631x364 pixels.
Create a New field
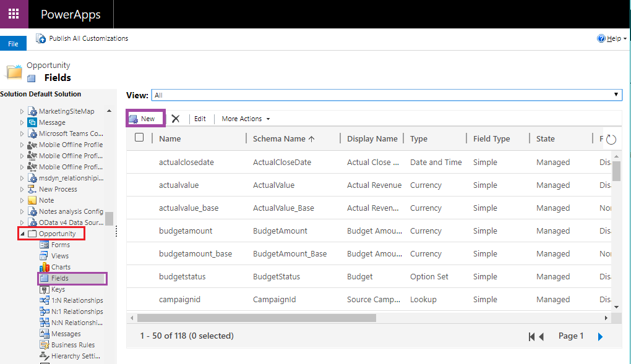point(145,119)
